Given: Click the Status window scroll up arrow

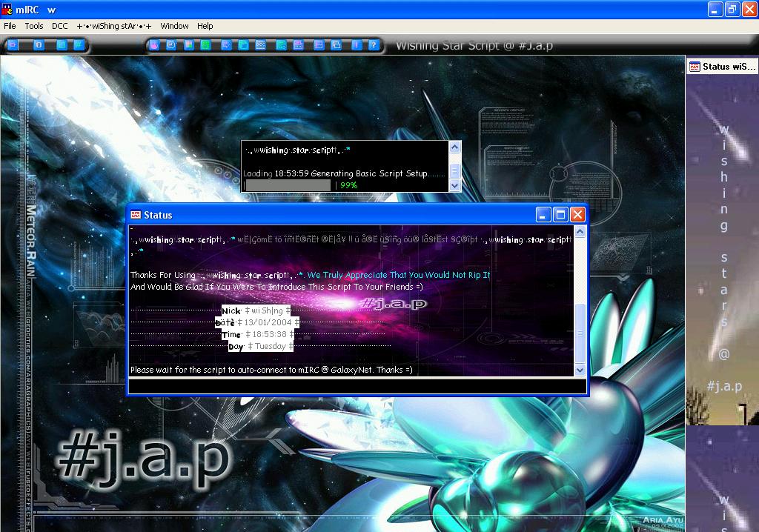Looking at the screenshot, I should coord(580,232).
